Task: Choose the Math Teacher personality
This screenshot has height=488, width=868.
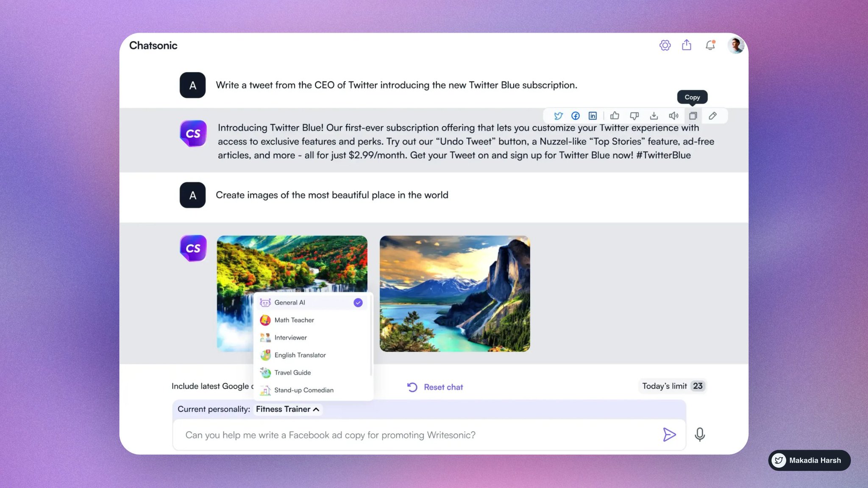Action: pyautogui.click(x=312, y=320)
